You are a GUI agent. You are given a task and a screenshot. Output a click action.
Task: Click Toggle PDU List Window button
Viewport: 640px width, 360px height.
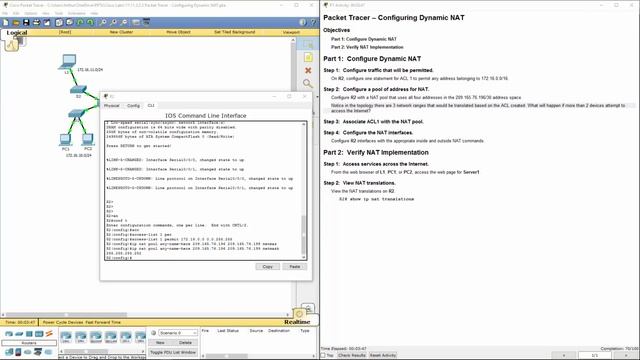tap(173, 352)
